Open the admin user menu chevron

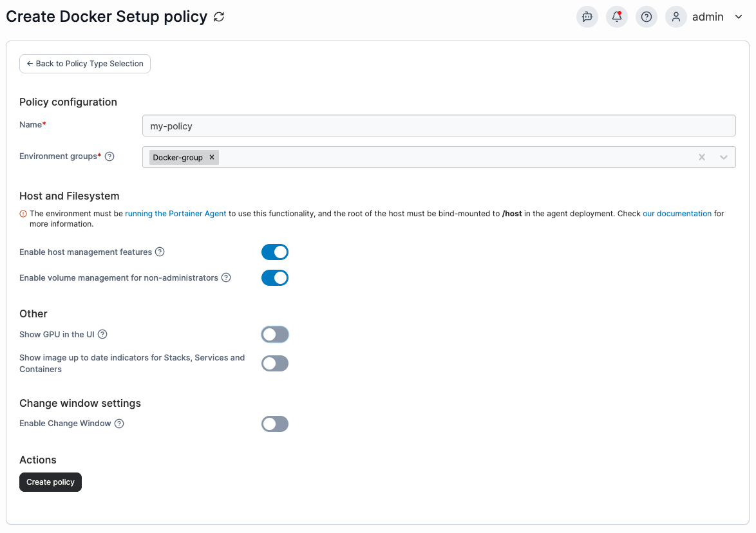point(739,17)
